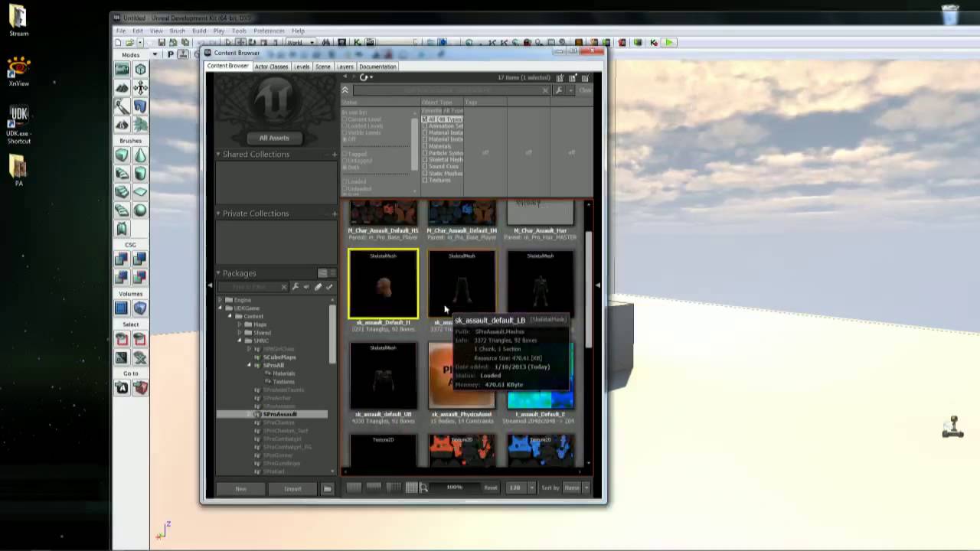
Task: Switch to the Scene tab
Action: [323, 67]
